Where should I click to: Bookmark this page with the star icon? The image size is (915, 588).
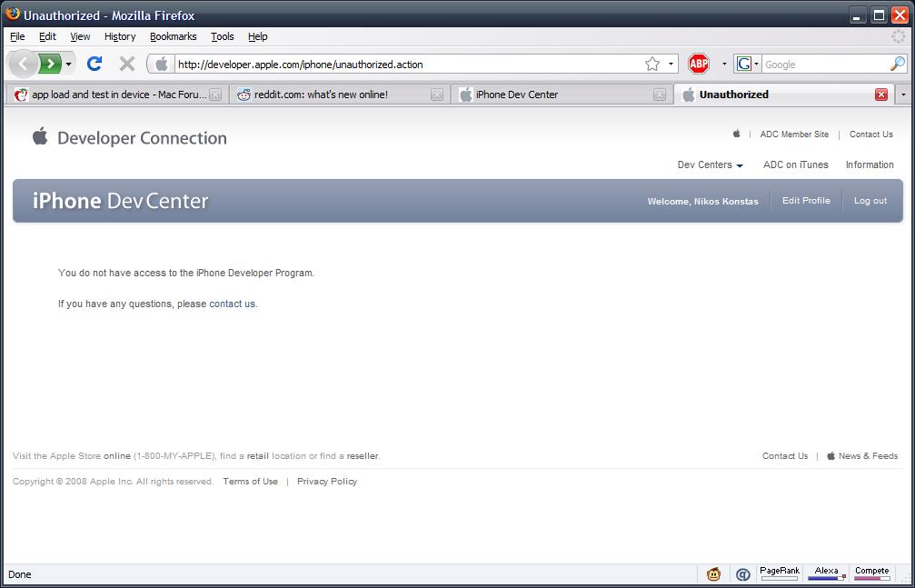[651, 65]
